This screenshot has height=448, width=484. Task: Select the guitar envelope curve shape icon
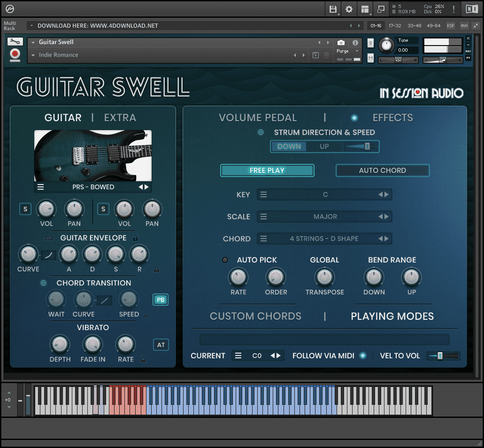(48, 255)
